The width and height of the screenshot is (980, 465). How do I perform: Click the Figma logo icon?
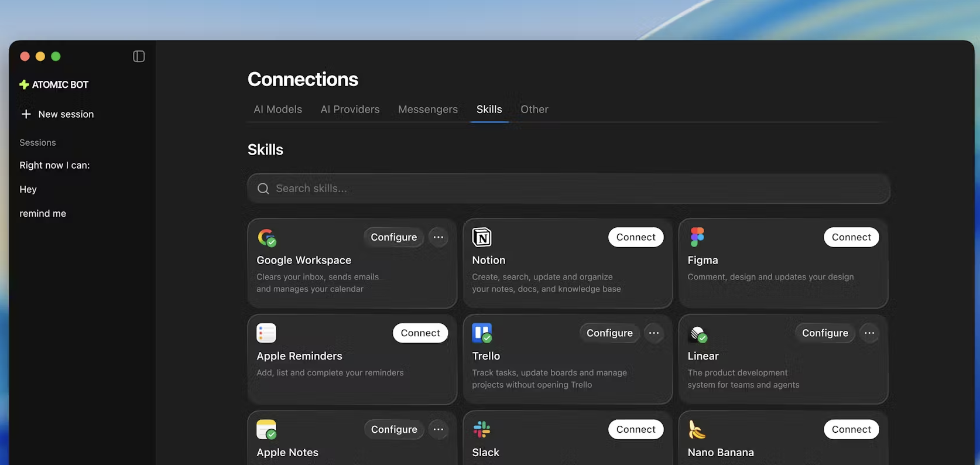coord(697,237)
